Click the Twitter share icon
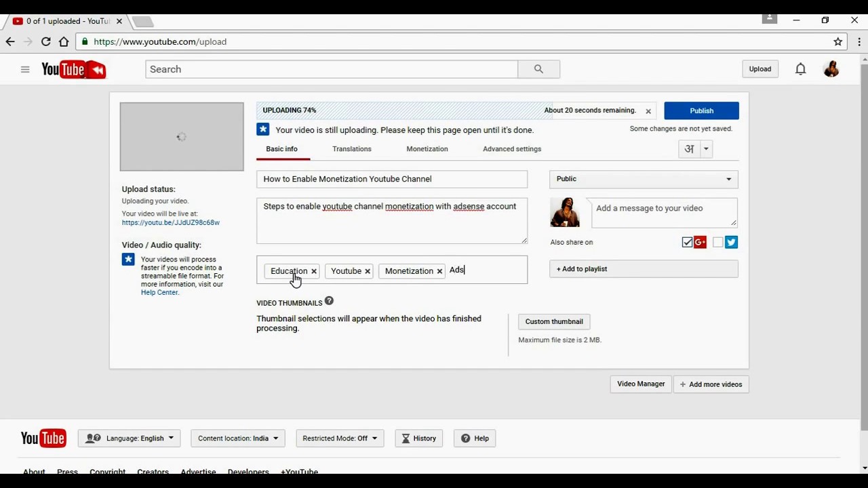868x488 pixels. 731,242
